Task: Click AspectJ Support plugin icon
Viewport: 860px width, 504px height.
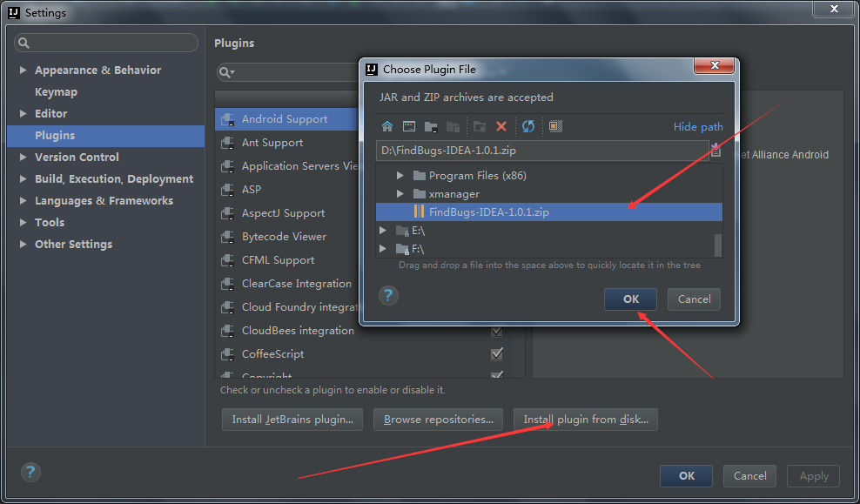Action: (x=227, y=213)
